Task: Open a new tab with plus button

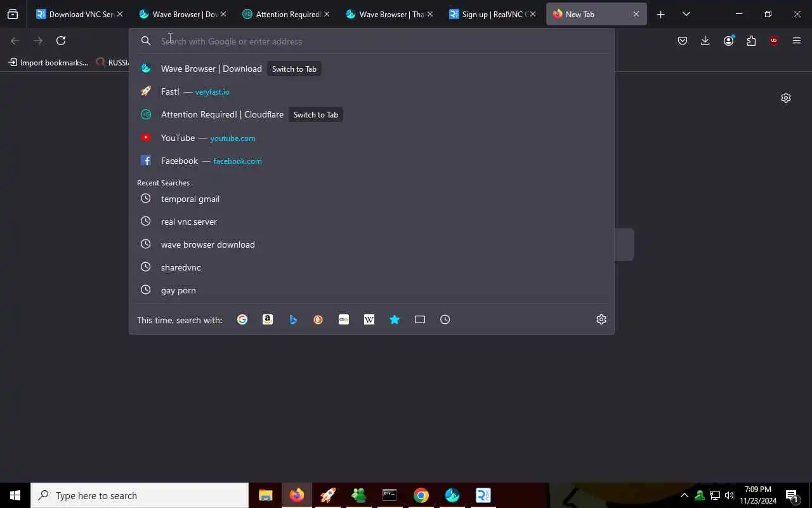Action: (660, 14)
